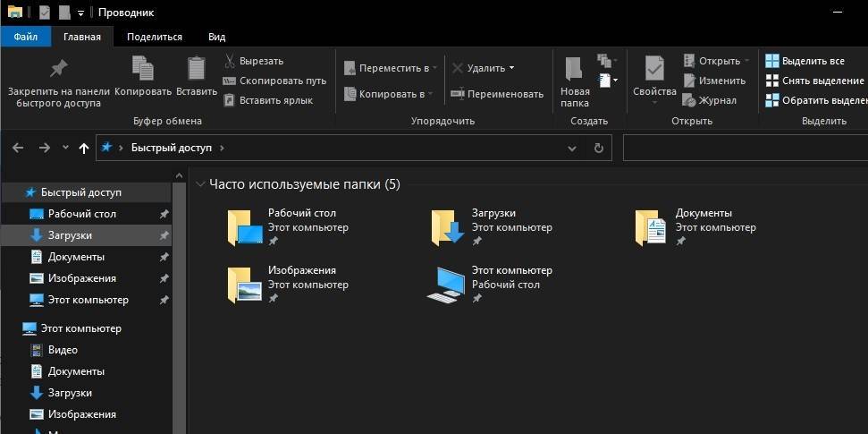Image resolution: width=868 pixels, height=434 pixels.
Task: Open the Файл menu tab
Action: tap(26, 38)
